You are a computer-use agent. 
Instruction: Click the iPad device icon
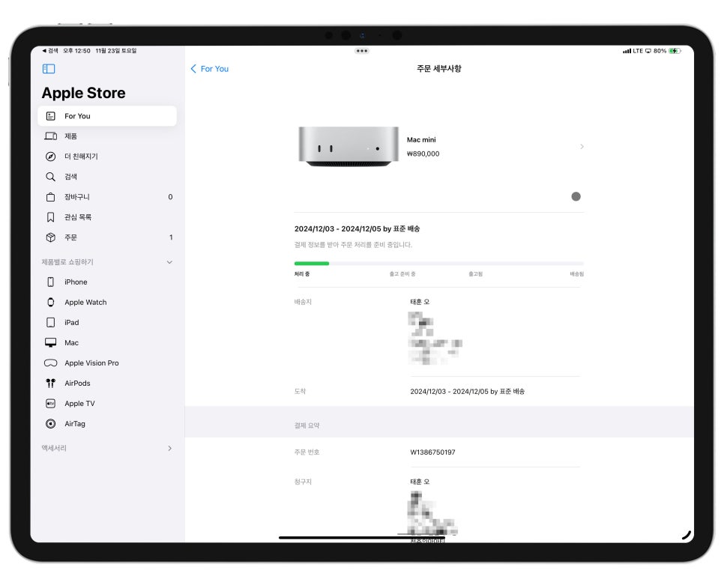click(51, 323)
